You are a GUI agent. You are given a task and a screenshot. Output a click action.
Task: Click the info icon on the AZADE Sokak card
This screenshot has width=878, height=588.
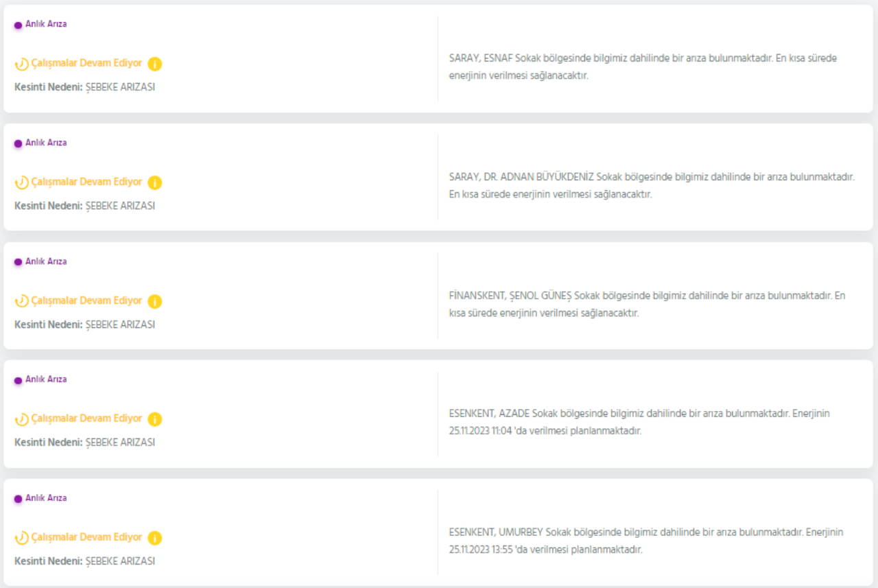coord(155,419)
